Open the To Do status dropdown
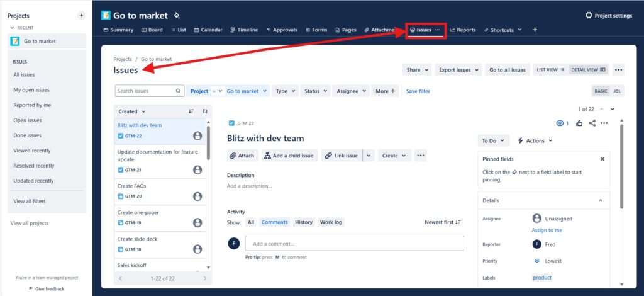This screenshot has width=644, height=296. point(492,141)
